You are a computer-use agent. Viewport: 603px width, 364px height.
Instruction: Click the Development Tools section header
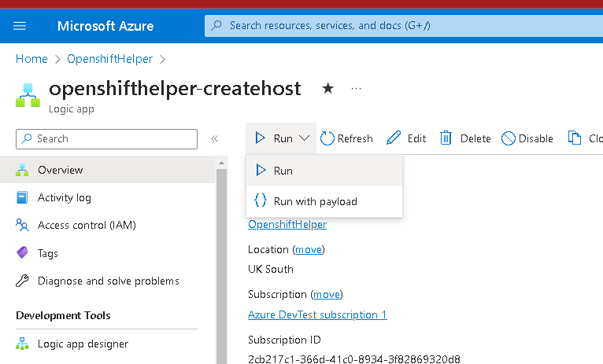63,315
